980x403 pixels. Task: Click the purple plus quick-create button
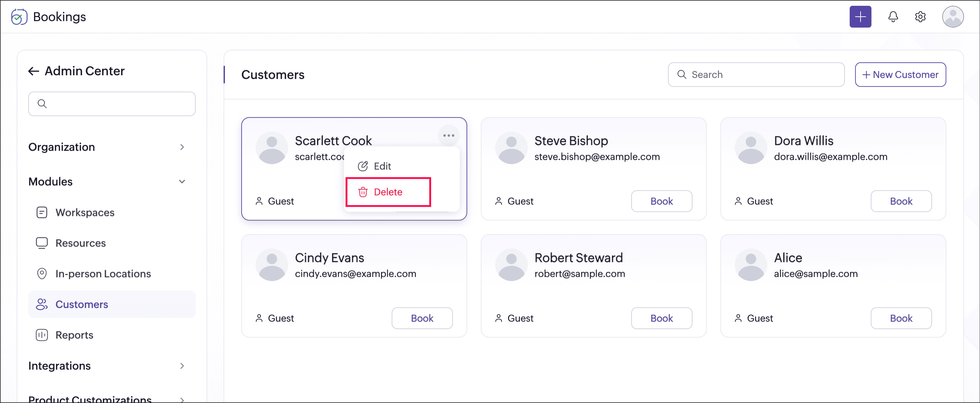coord(860,17)
